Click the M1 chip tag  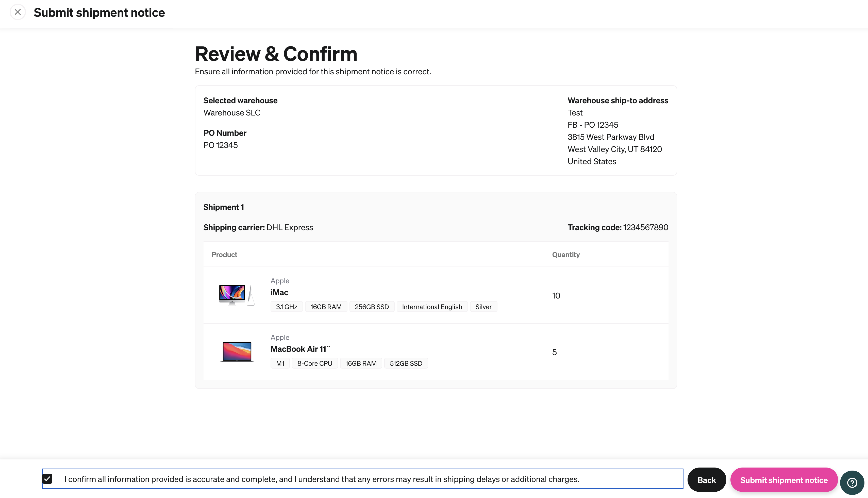280,363
